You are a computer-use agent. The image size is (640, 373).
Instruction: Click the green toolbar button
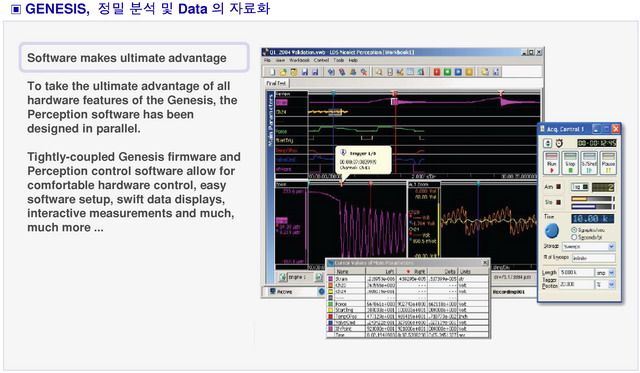click(x=447, y=72)
